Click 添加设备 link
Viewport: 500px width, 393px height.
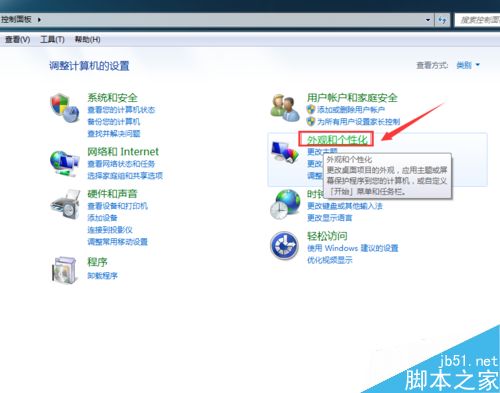102,218
